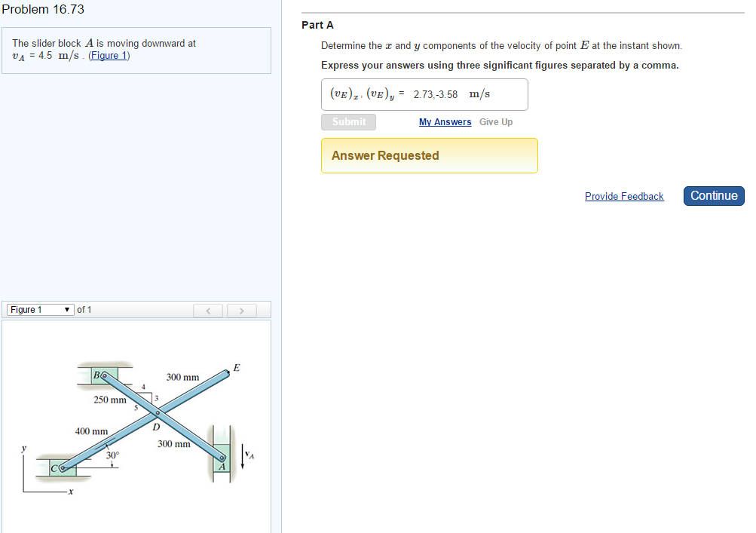Click the Answer Requested banner

pos(429,155)
